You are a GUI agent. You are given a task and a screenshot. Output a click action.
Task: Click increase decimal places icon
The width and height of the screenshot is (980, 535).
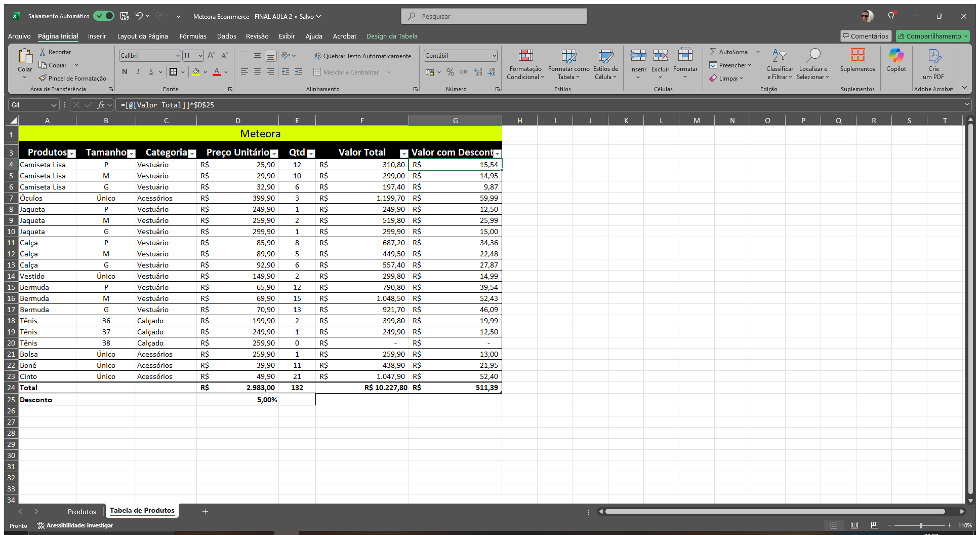478,72
